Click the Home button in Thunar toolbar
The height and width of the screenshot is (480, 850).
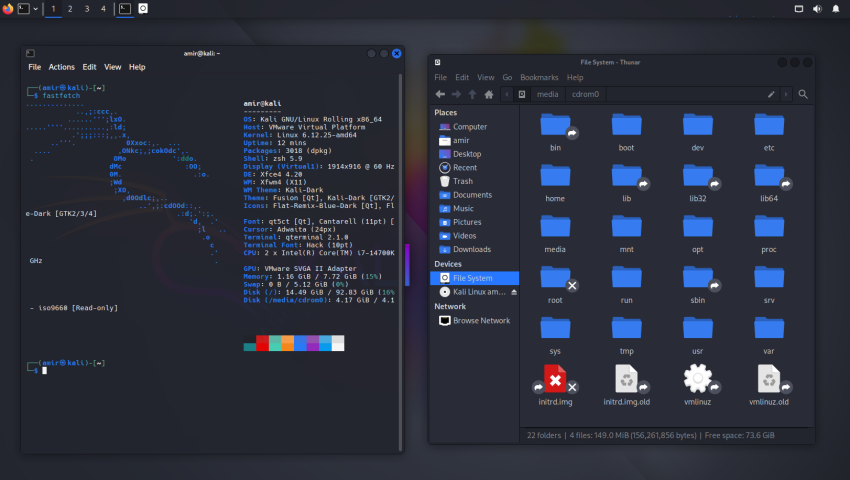[x=488, y=94]
